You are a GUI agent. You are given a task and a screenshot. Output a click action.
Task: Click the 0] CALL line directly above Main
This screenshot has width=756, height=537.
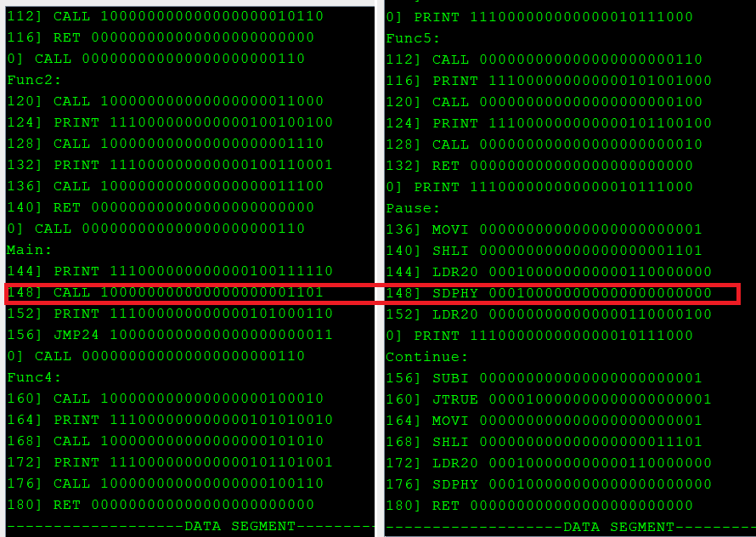click(x=155, y=229)
